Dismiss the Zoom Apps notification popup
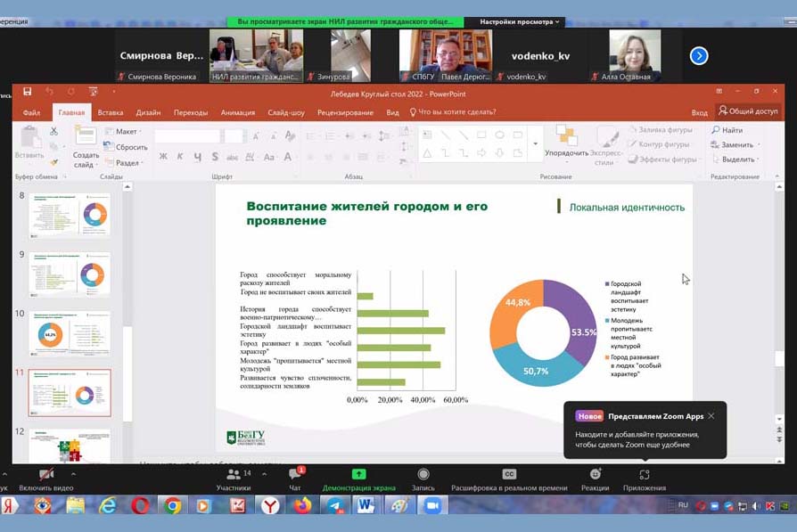The width and height of the screenshot is (797, 532). pos(711,416)
